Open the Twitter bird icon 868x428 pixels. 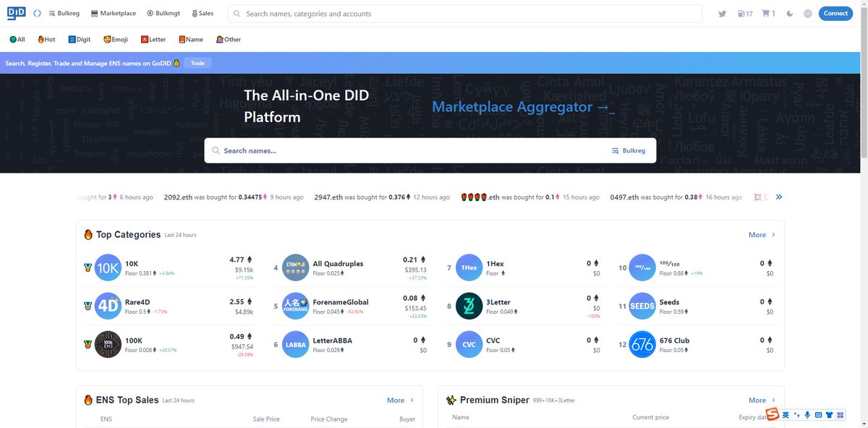(722, 14)
